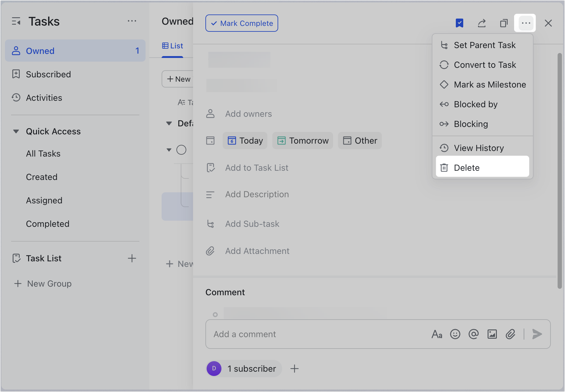Bookmark this task with the pin icon

(460, 23)
